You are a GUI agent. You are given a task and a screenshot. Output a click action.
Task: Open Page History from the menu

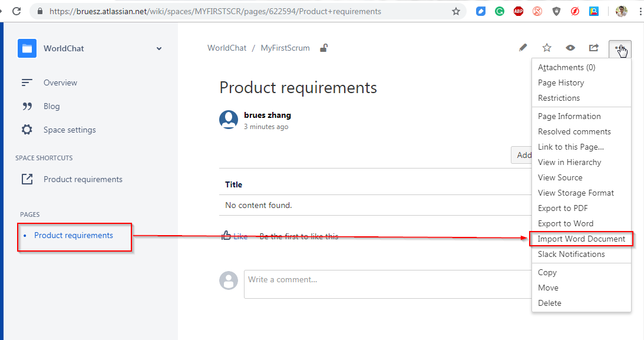coord(561,82)
